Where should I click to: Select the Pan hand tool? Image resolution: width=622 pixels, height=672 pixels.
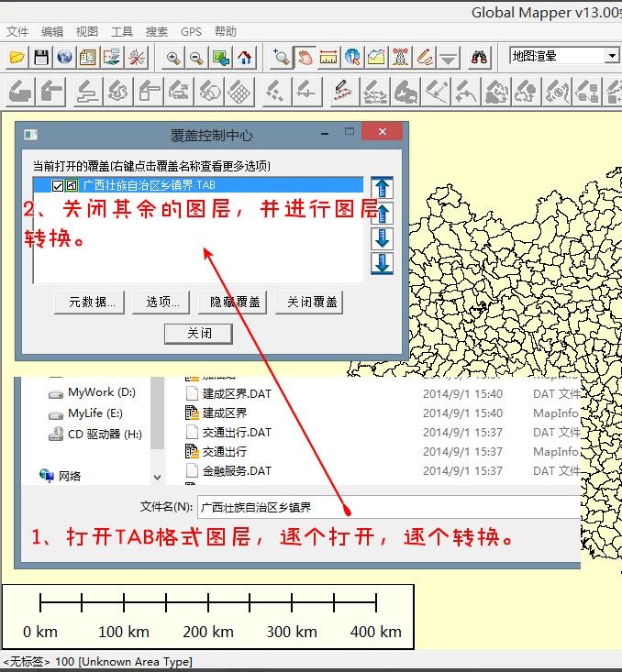(x=305, y=57)
